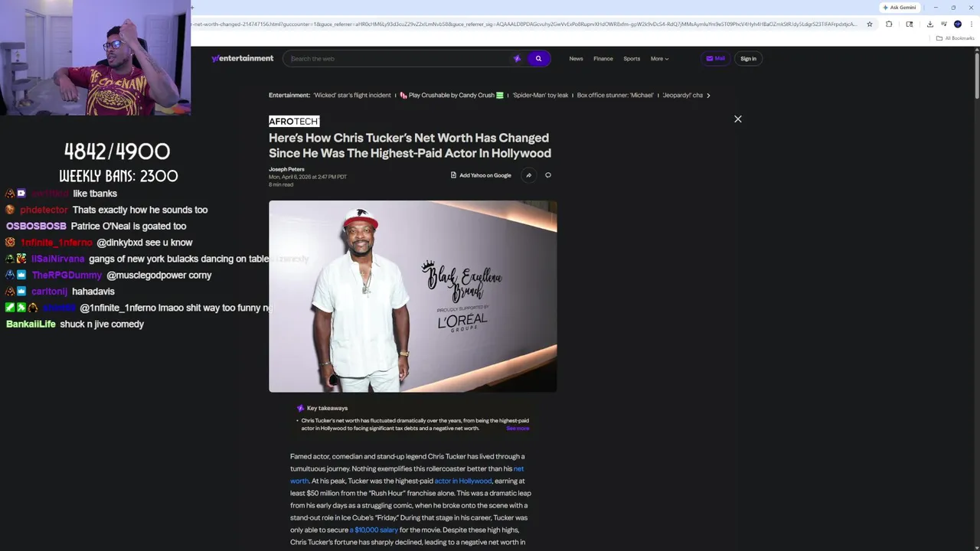Click the article date Mon, April 6
Image resolution: width=980 pixels, height=551 pixels.
point(308,177)
